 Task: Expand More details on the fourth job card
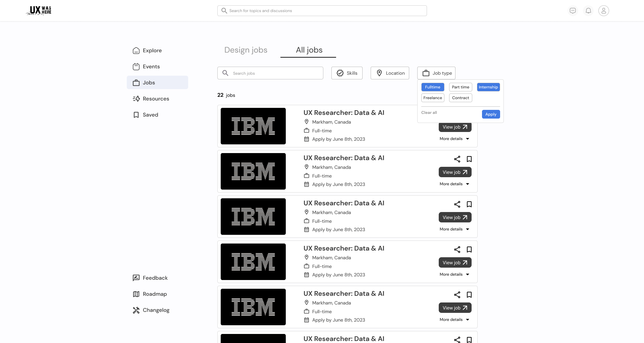pos(454,274)
